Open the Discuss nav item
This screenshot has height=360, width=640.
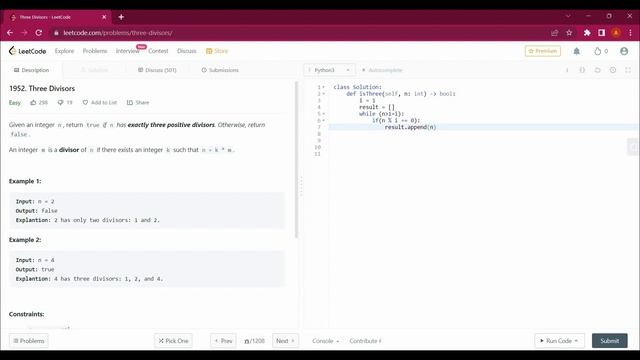(187, 51)
